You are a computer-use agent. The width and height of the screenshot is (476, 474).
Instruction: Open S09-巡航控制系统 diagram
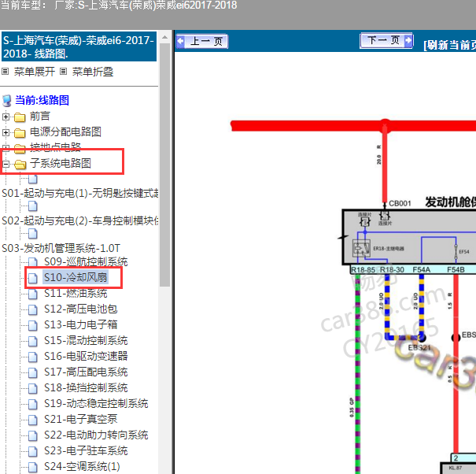[x=86, y=261]
